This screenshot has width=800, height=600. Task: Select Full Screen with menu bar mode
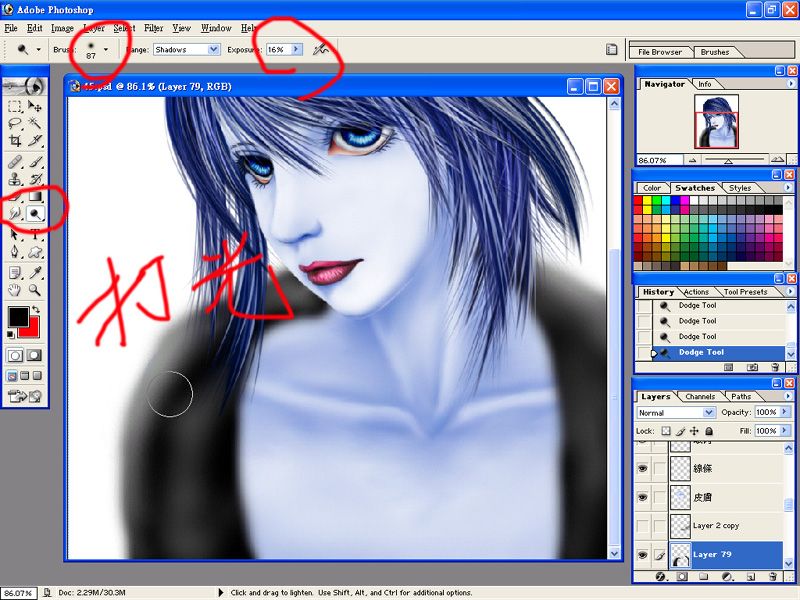(x=24, y=376)
